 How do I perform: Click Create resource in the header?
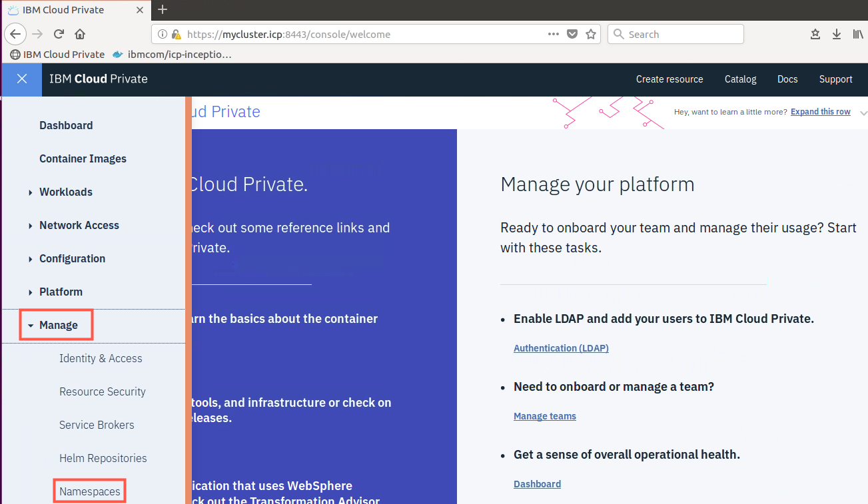(x=669, y=79)
